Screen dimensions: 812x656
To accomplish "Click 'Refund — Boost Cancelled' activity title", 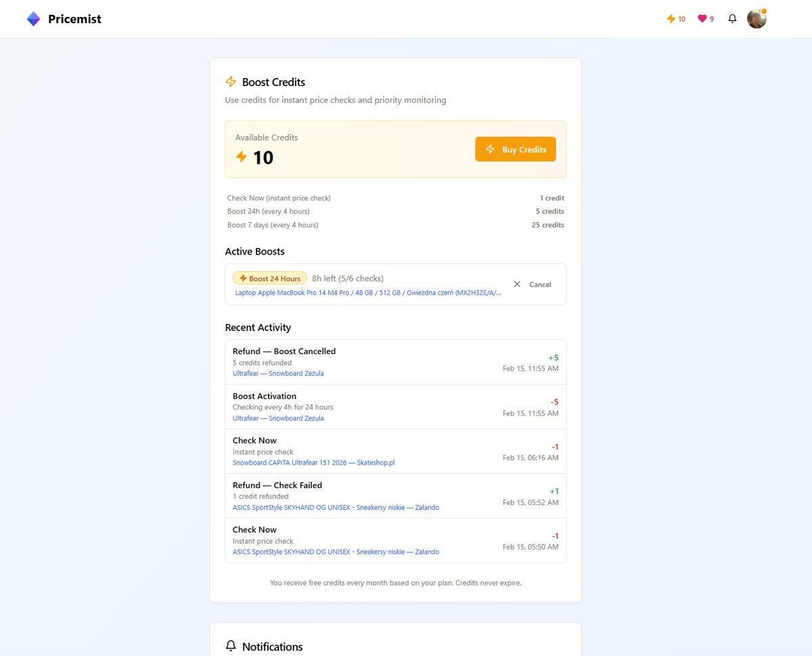I will [284, 351].
